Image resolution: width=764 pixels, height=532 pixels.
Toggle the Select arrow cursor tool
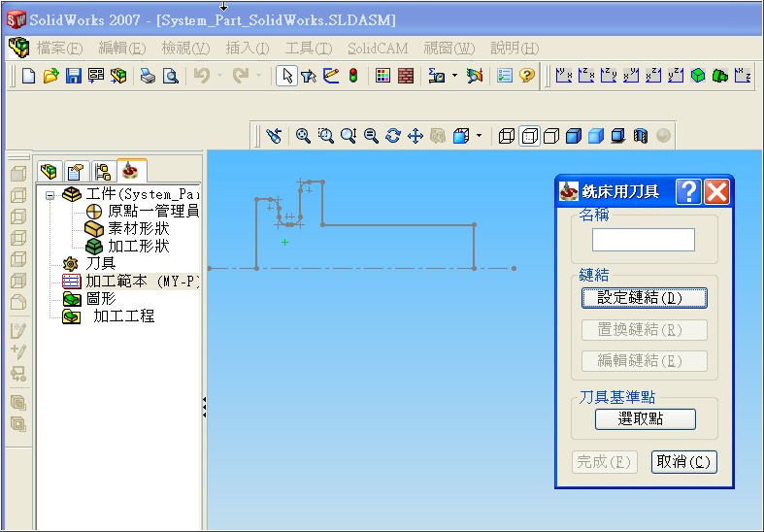(285, 76)
